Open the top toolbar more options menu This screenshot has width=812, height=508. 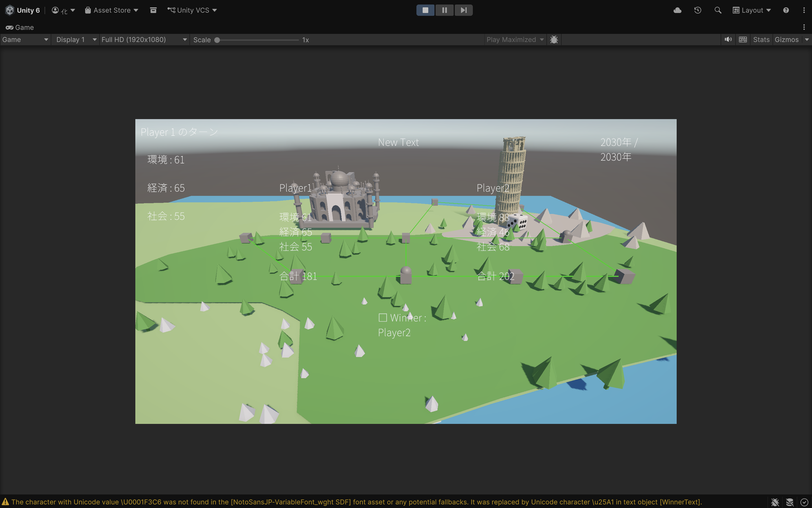point(804,10)
